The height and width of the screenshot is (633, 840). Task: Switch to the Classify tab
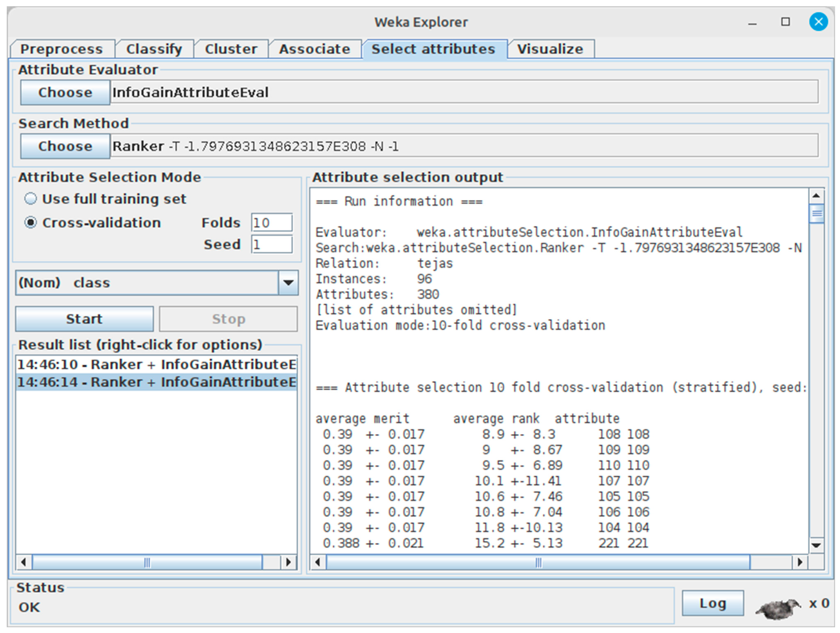point(154,49)
